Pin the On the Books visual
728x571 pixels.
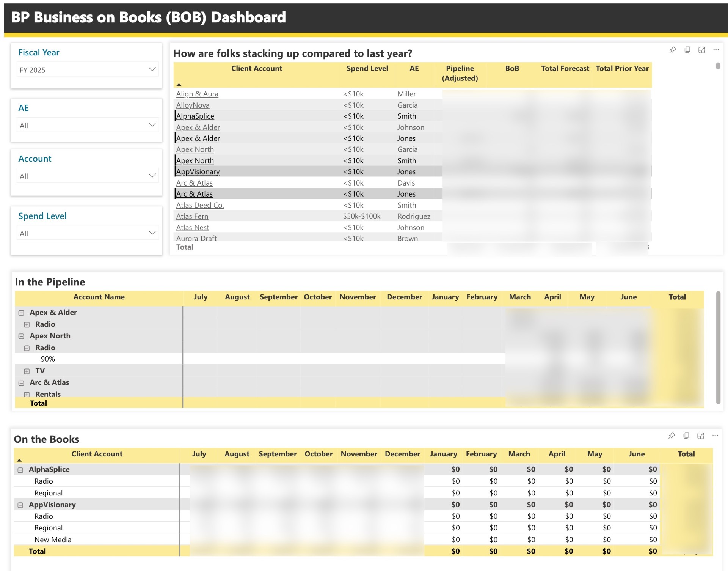click(672, 436)
